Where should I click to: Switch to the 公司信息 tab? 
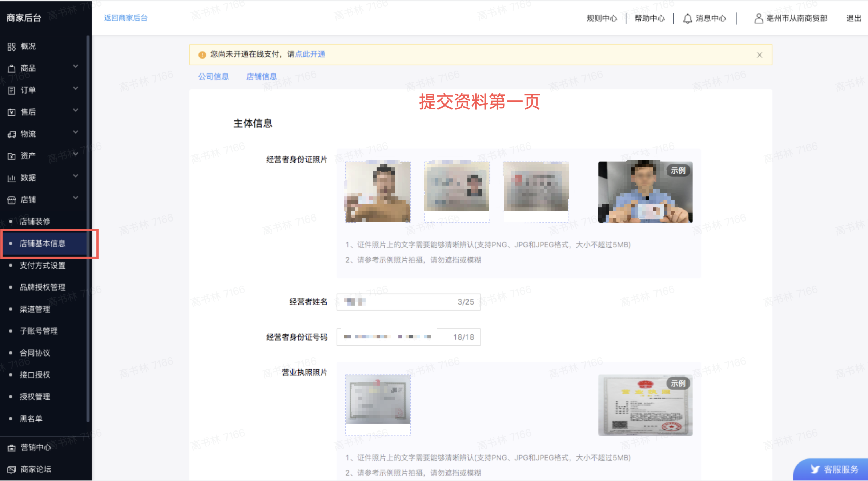213,77
